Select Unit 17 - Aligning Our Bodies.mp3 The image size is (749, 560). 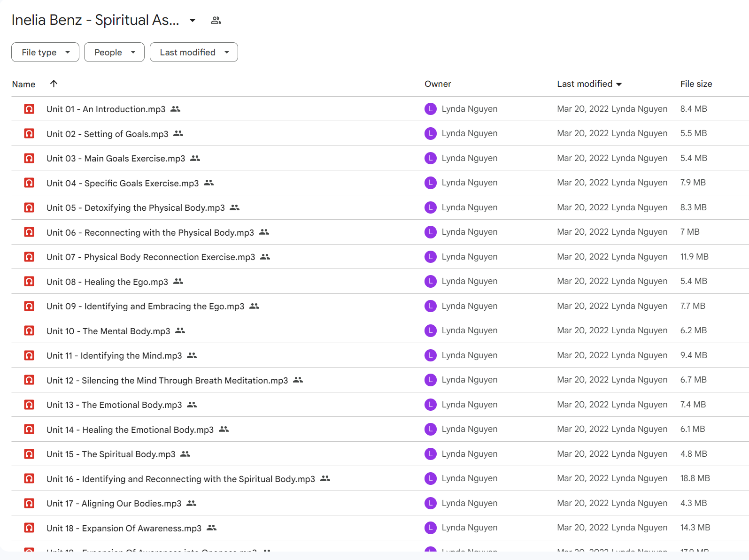point(114,503)
